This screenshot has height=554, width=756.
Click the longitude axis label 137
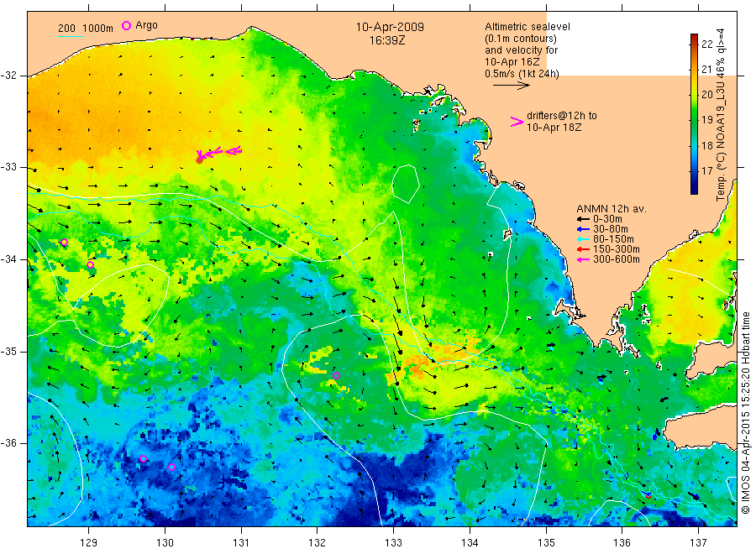(x=698, y=543)
